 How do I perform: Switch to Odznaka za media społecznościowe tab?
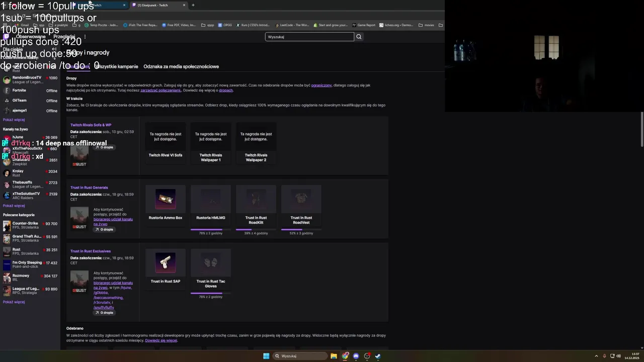(181, 66)
